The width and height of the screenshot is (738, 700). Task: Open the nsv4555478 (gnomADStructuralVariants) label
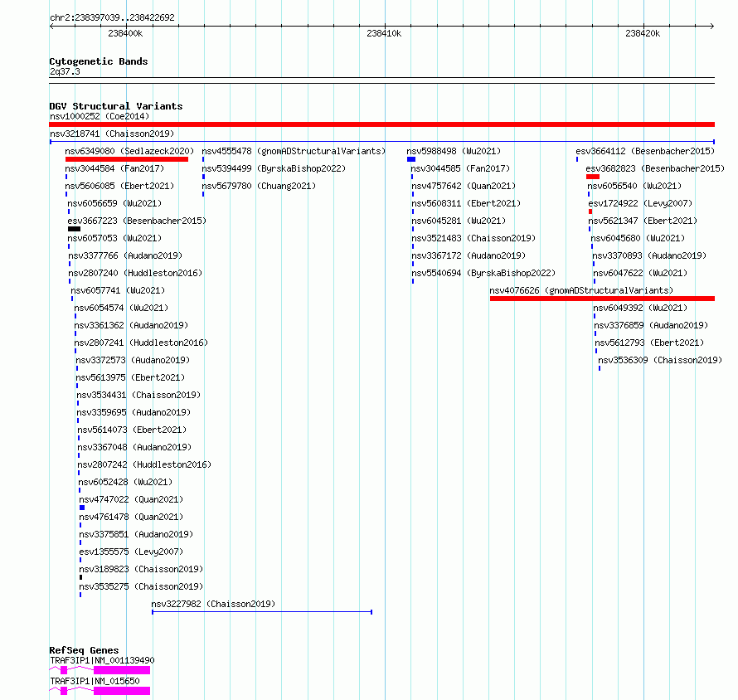(x=294, y=151)
